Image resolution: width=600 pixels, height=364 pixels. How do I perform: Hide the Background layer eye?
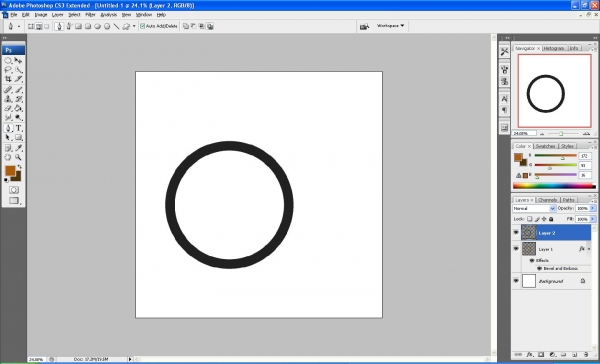(516, 281)
